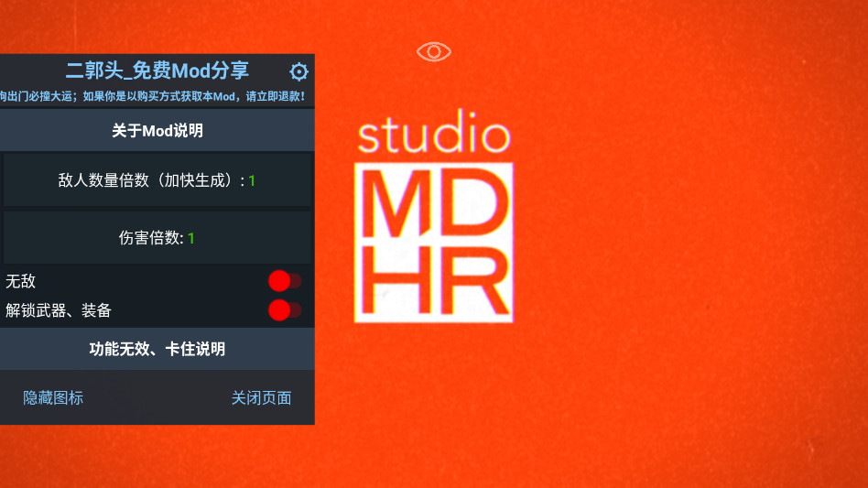Enable the 无敌 invincibility switch
This screenshot has height=488, width=868.
pos(284,281)
